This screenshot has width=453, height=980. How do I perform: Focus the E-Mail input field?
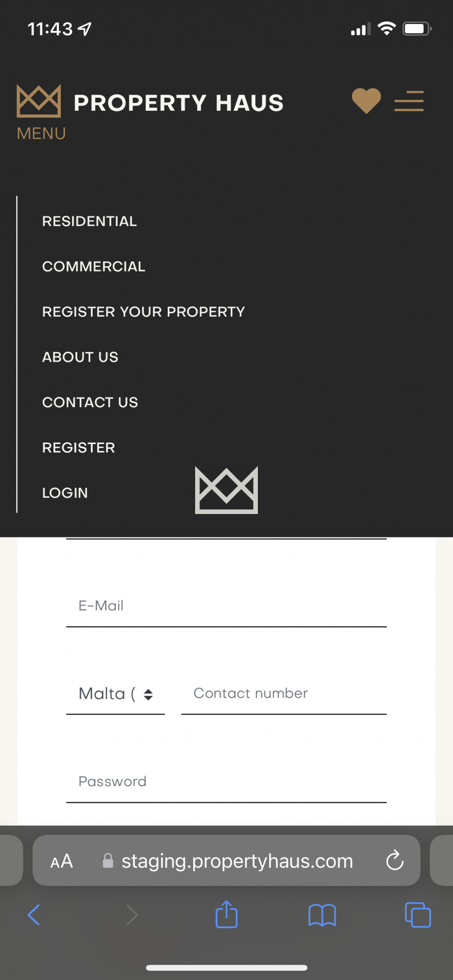(226, 606)
